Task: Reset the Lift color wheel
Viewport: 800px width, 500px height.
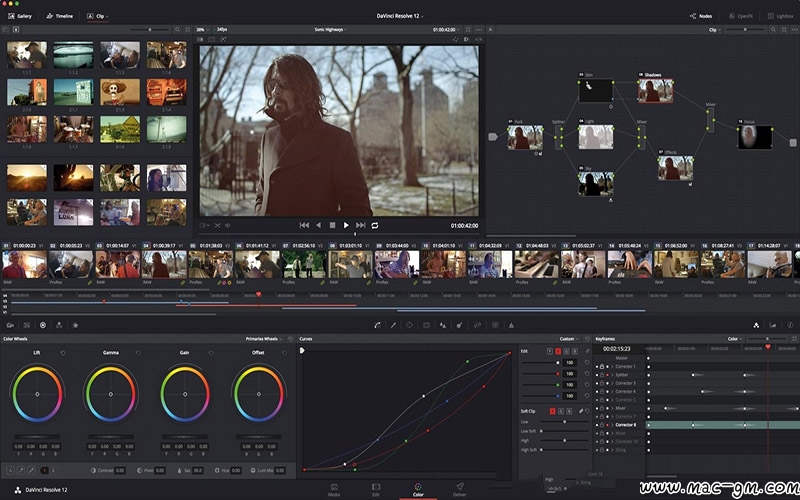Action: coord(63,353)
